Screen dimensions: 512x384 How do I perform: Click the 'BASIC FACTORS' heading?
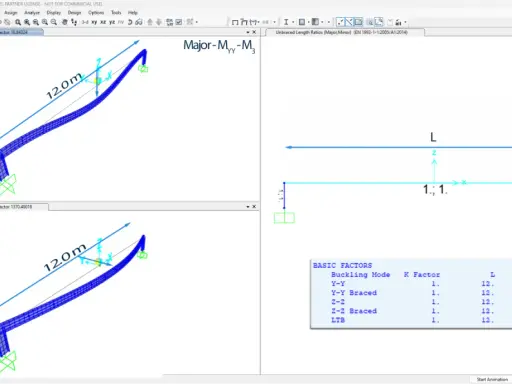(342, 266)
